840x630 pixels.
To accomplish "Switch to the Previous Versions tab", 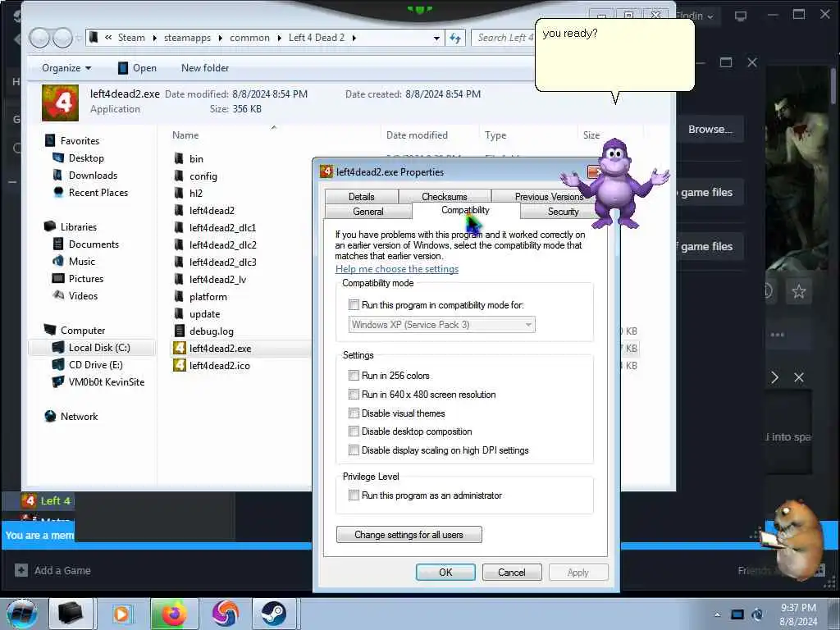I will coord(548,197).
